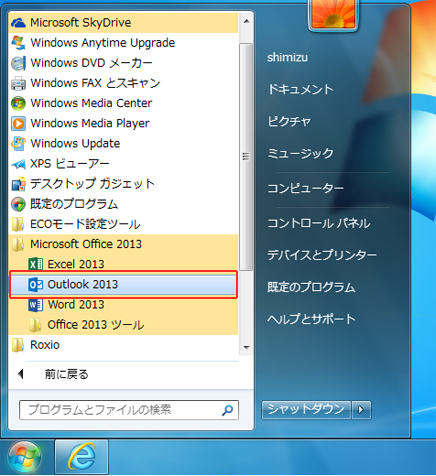Launch Windows Media Player icon

coord(18,123)
